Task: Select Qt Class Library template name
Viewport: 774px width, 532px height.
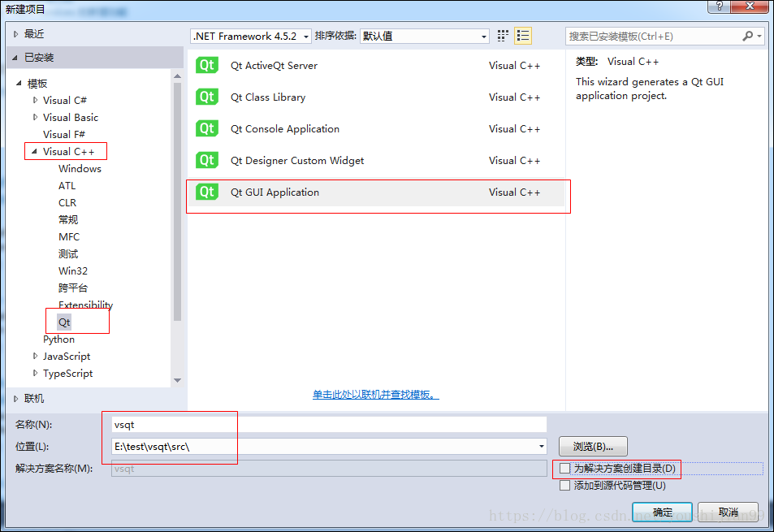Action: [268, 97]
